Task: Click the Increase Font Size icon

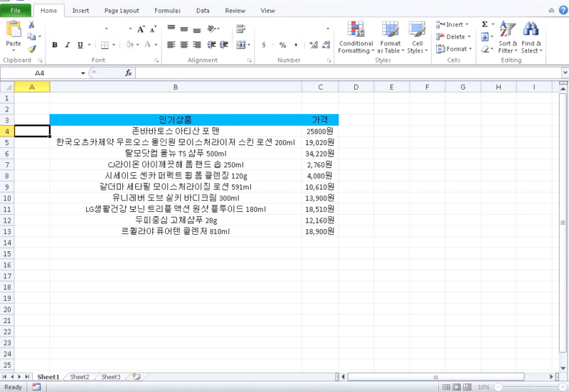Action: click(x=141, y=29)
